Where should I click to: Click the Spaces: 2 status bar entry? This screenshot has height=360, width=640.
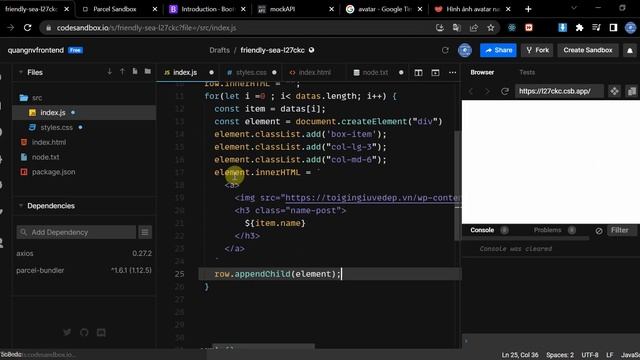point(560,355)
